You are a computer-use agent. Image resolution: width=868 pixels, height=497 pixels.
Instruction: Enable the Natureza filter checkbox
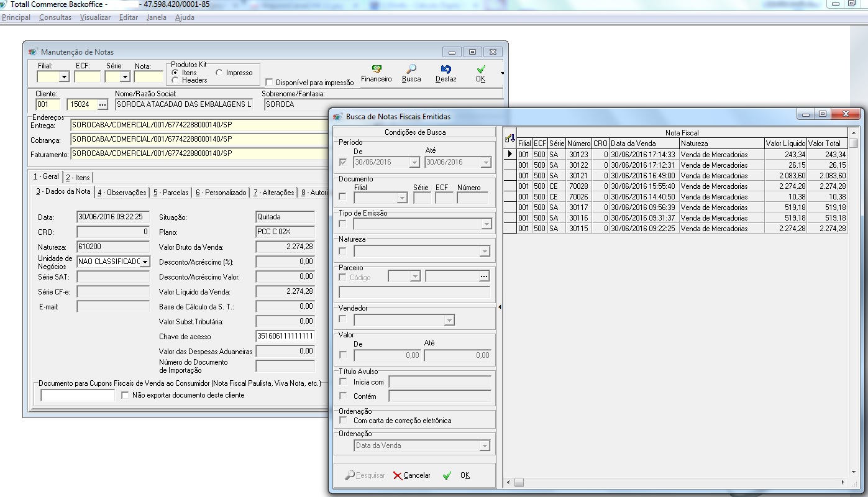point(343,251)
